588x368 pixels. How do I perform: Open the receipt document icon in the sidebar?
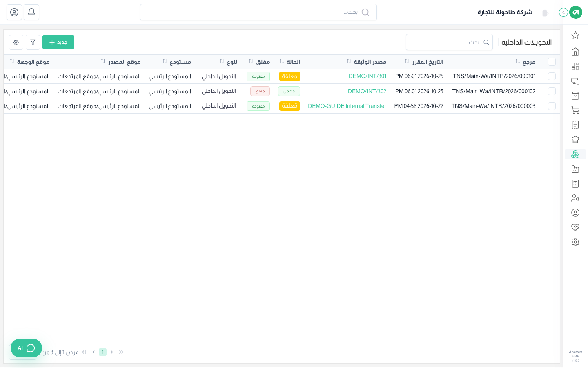pyautogui.click(x=575, y=125)
